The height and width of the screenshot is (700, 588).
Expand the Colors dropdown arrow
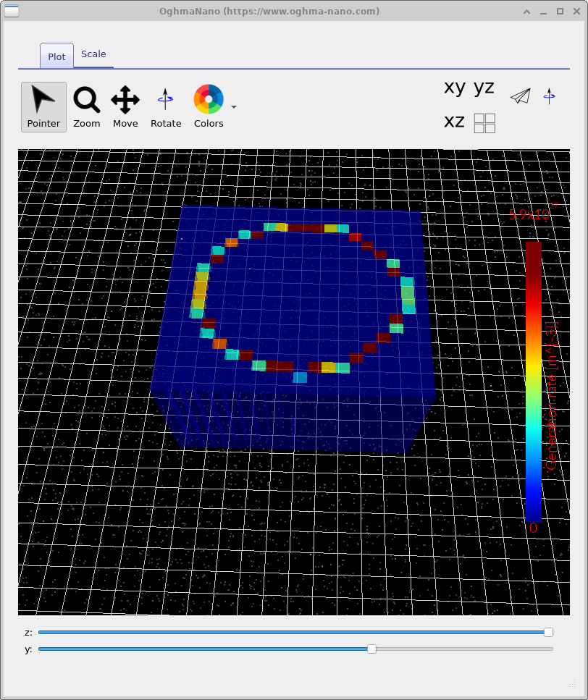[x=233, y=106]
